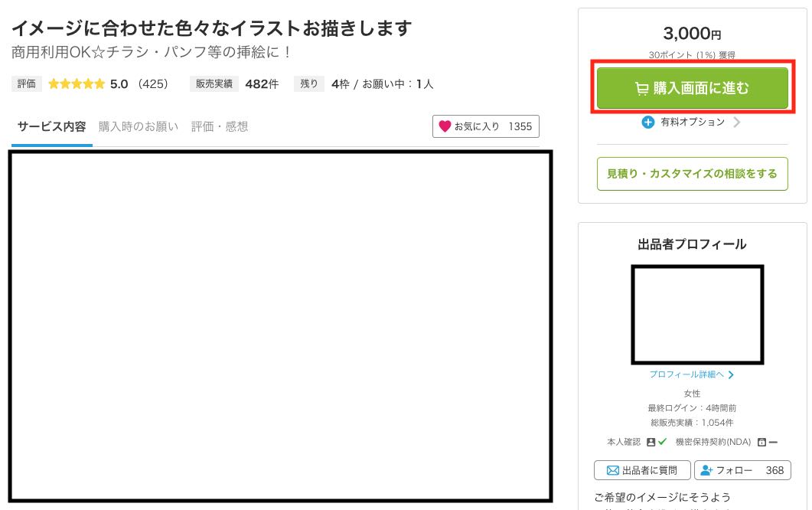Screen dimensions: 812x510
Task: Click the chevron next to プロフィール詳細へ
Action: pos(731,374)
